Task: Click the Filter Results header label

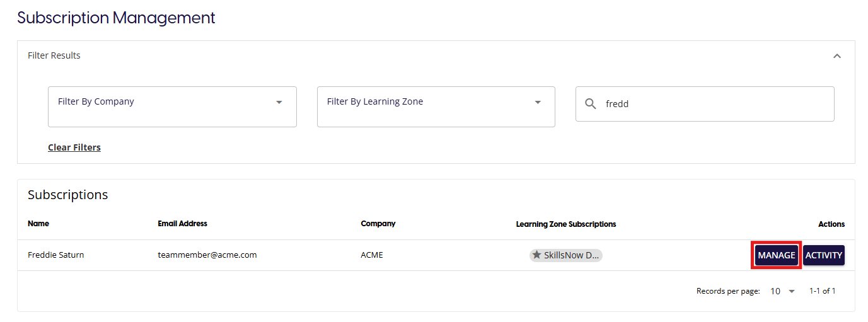Action: click(x=54, y=55)
